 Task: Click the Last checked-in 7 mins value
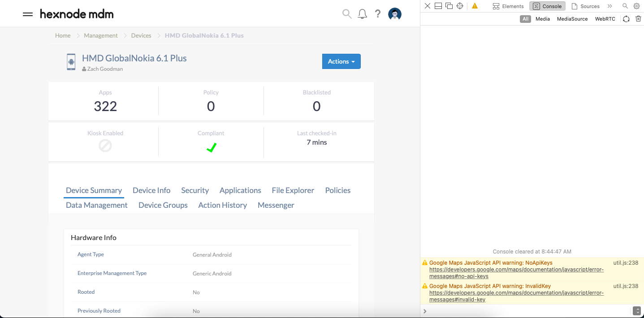pos(317,142)
